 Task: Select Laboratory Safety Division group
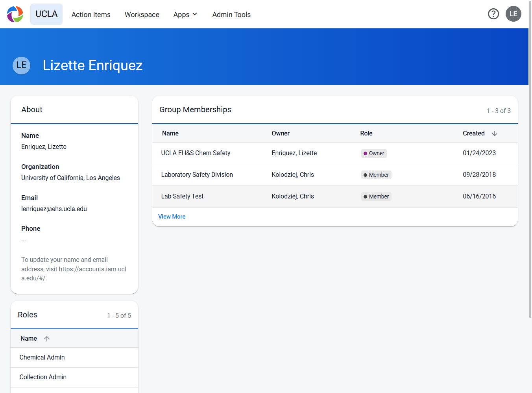[197, 175]
